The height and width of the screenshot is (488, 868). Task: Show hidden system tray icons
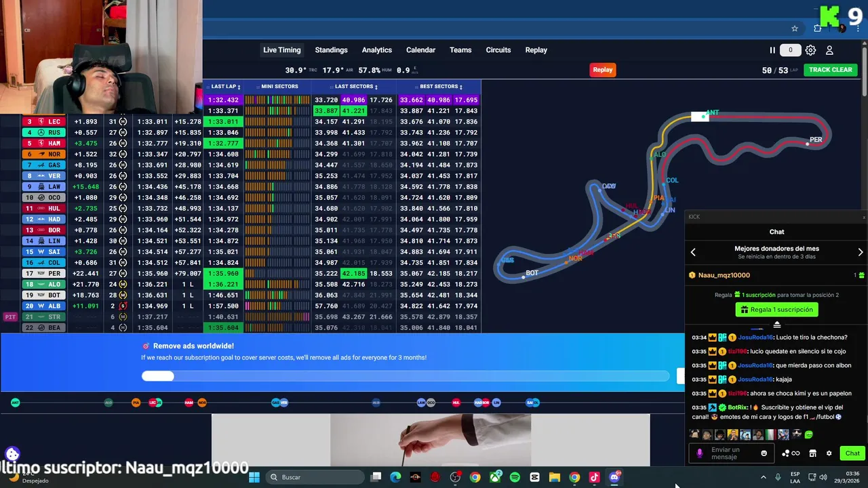tap(764, 477)
